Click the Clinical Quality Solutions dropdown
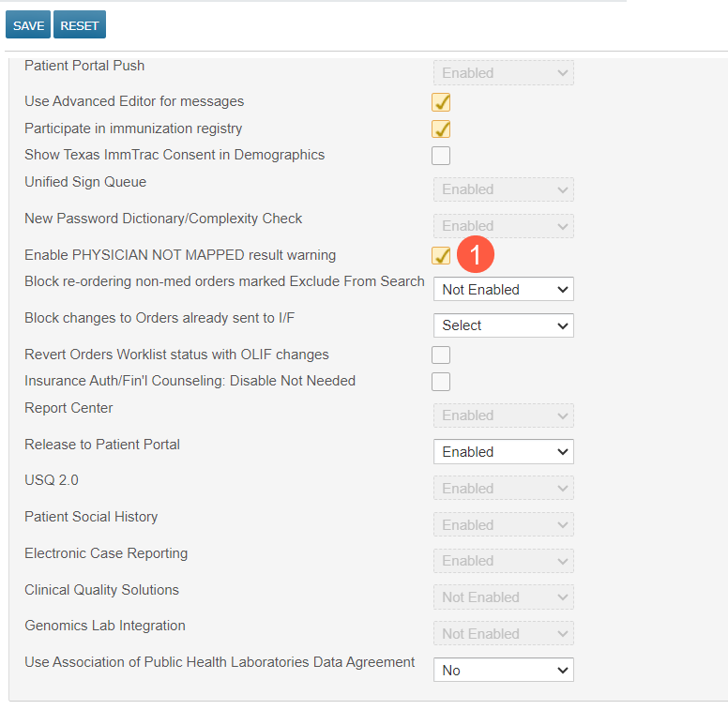The height and width of the screenshot is (710, 728). (x=503, y=597)
